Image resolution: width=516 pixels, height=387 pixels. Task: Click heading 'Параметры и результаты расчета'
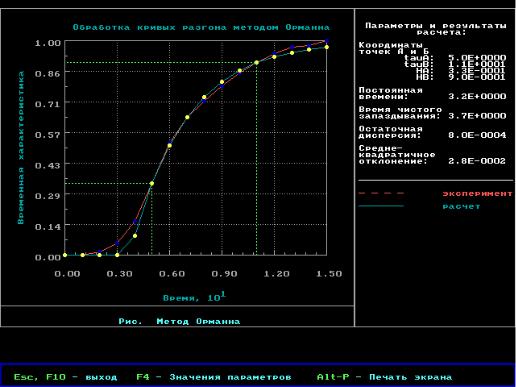click(x=436, y=29)
